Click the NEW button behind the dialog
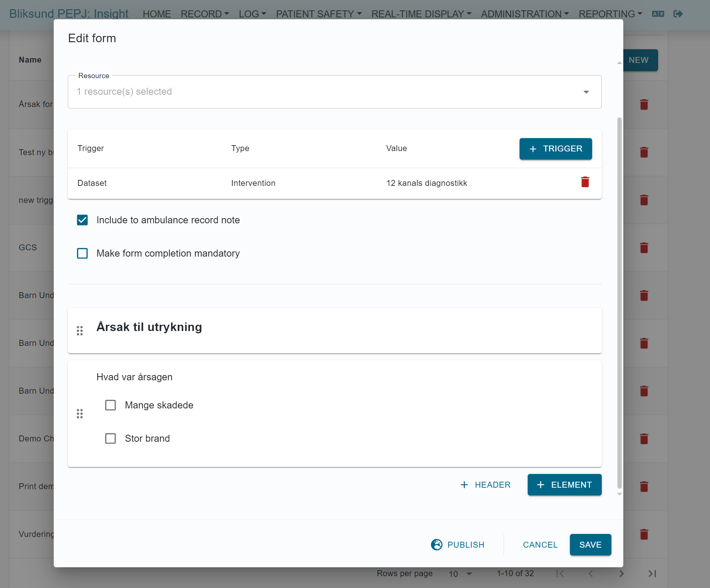710x588 pixels. 641,60
